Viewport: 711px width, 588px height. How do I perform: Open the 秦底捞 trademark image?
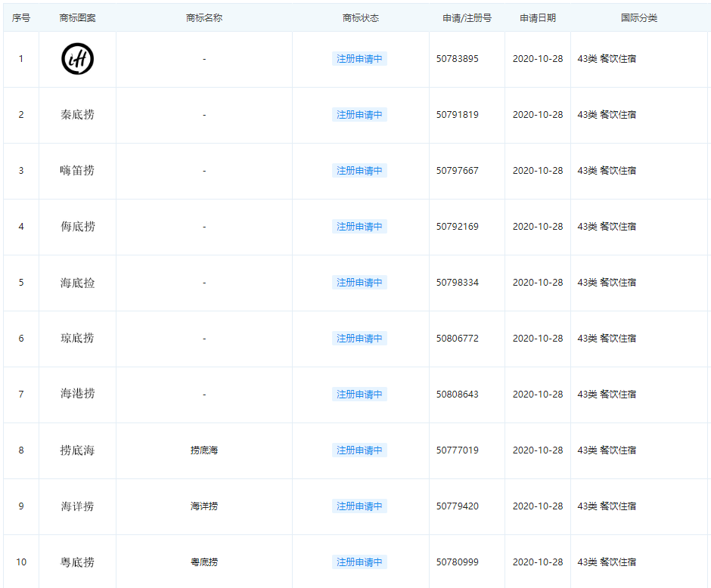(x=78, y=115)
